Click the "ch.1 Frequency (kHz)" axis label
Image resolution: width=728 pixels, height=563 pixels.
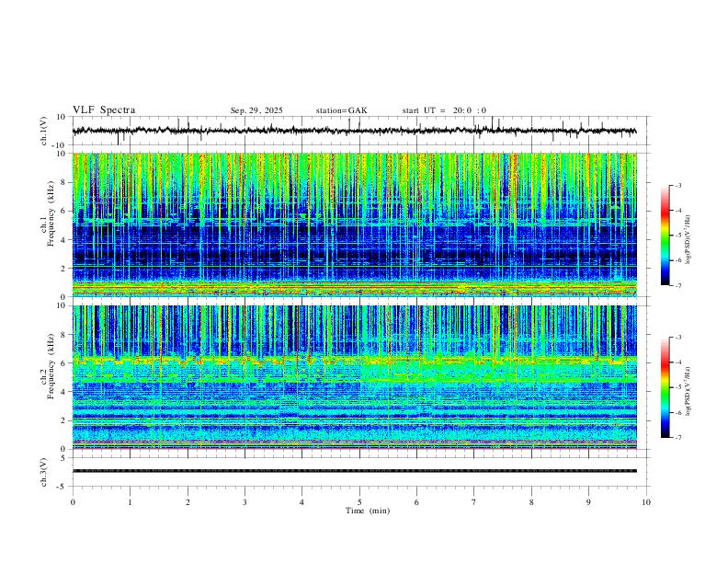(47, 212)
